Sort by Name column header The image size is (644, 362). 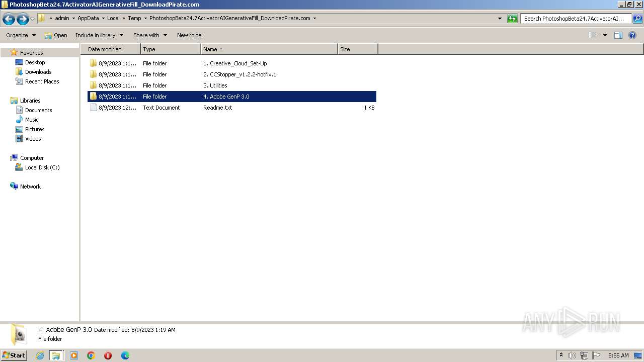pyautogui.click(x=269, y=49)
